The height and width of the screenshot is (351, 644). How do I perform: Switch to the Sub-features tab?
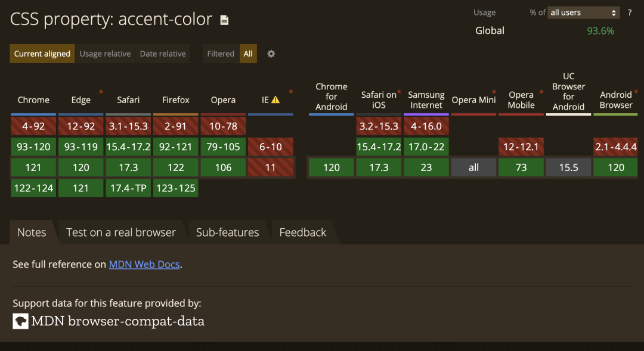coord(228,232)
